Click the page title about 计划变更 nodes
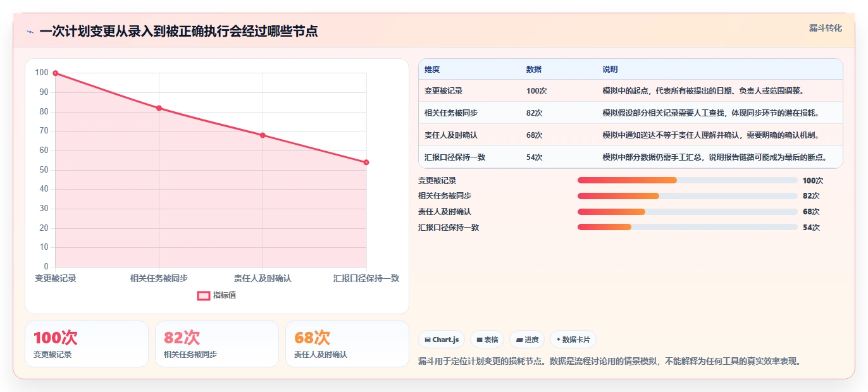The height and width of the screenshot is (392, 868). (178, 31)
